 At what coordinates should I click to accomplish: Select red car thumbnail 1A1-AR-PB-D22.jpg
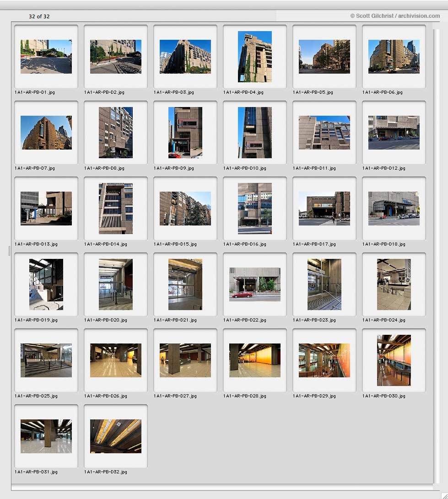click(x=255, y=284)
